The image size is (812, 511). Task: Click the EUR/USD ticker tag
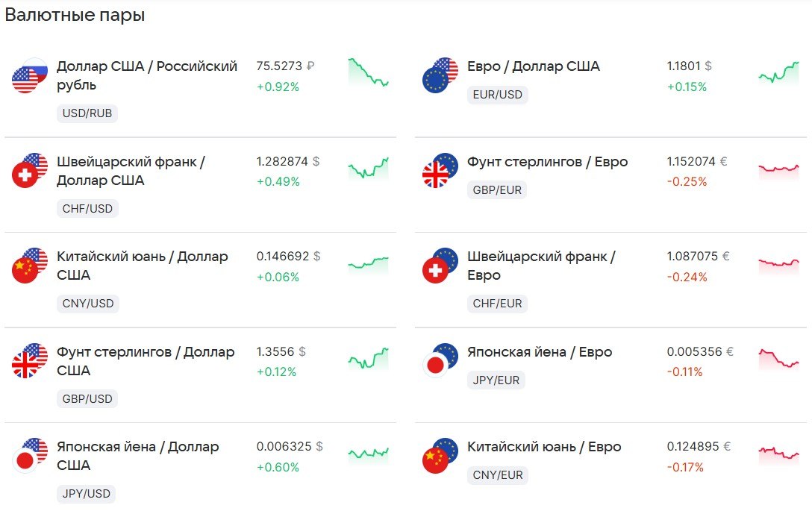click(497, 95)
